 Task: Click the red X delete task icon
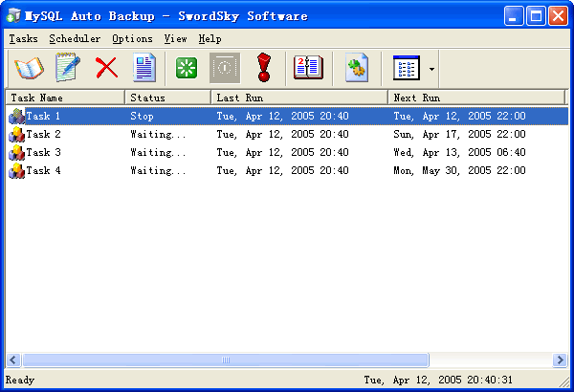(x=106, y=68)
